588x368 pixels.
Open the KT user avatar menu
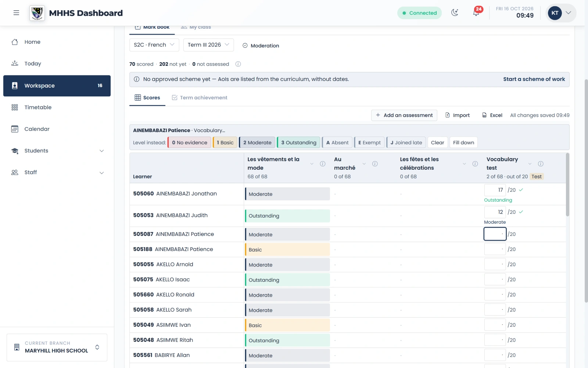pyautogui.click(x=561, y=13)
